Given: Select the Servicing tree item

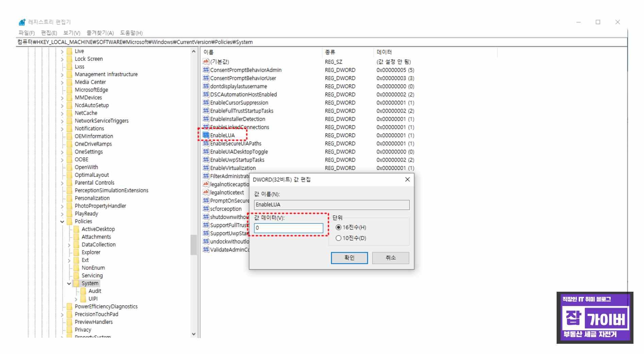Looking at the screenshot, I should 92,276.
